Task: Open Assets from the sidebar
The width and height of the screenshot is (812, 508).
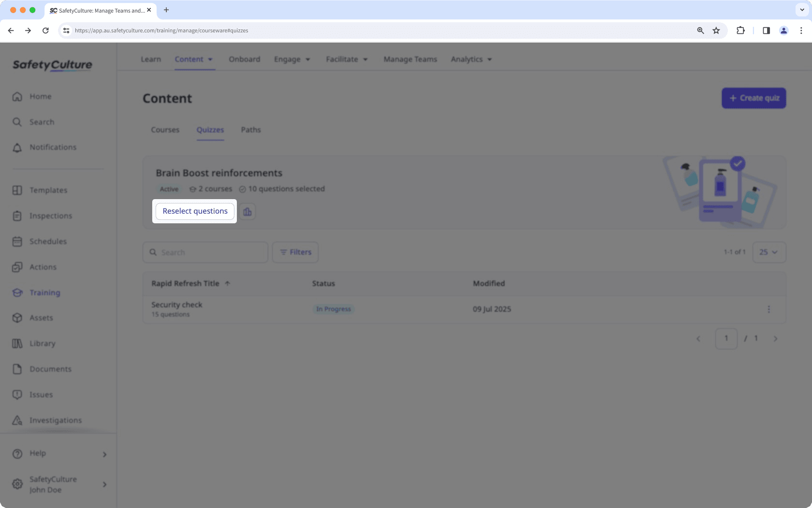Action: coord(41,318)
